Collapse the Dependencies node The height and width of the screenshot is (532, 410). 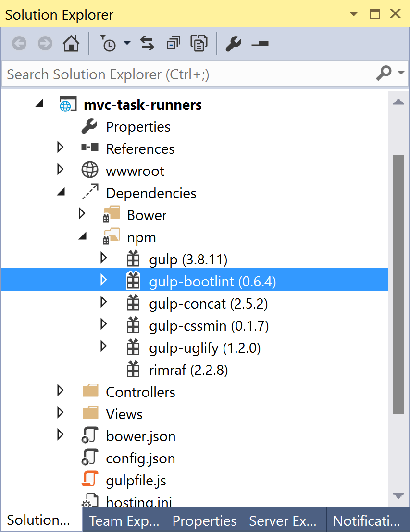61,193
